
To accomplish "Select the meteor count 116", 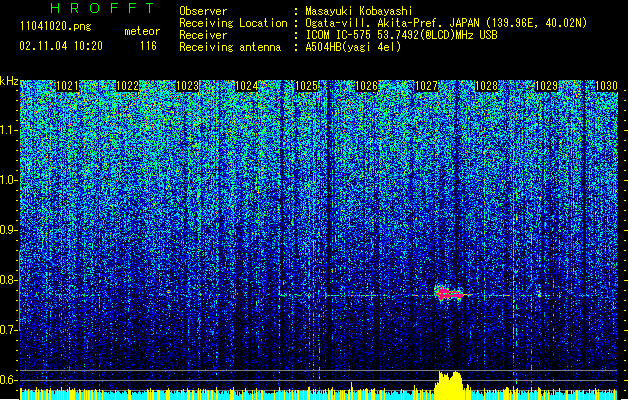I will click(x=148, y=46).
